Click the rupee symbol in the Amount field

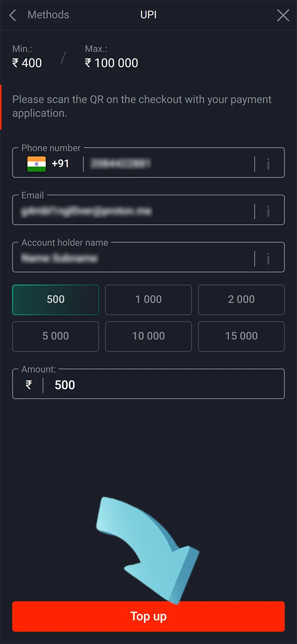coord(28,385)
